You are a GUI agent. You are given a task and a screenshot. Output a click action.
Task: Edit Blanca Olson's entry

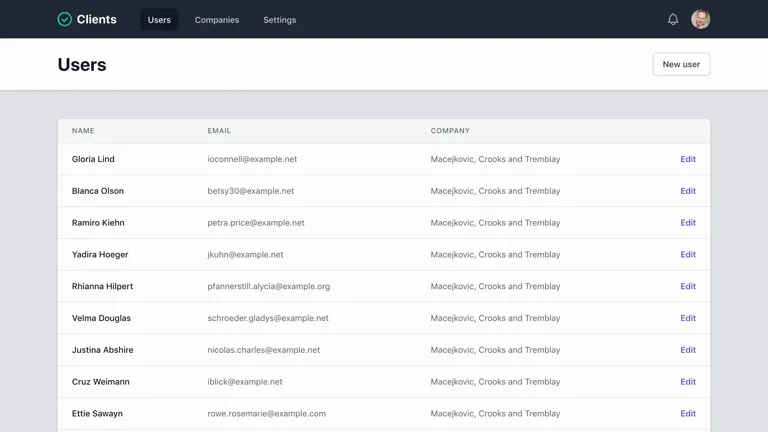pyautogui.click(x=688, y=191)
